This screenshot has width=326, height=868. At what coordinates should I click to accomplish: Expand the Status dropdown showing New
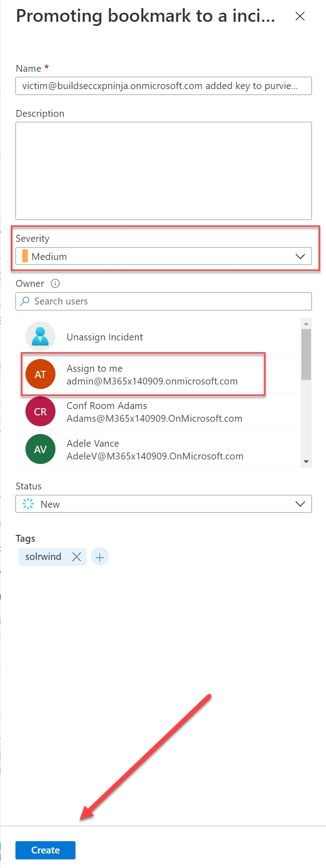163,504
